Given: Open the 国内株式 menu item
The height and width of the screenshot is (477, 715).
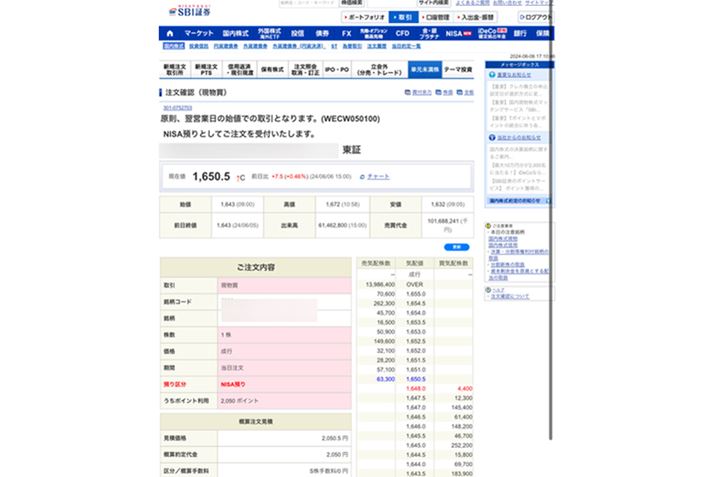Looking at the screenshot, I should click(236, 33).
